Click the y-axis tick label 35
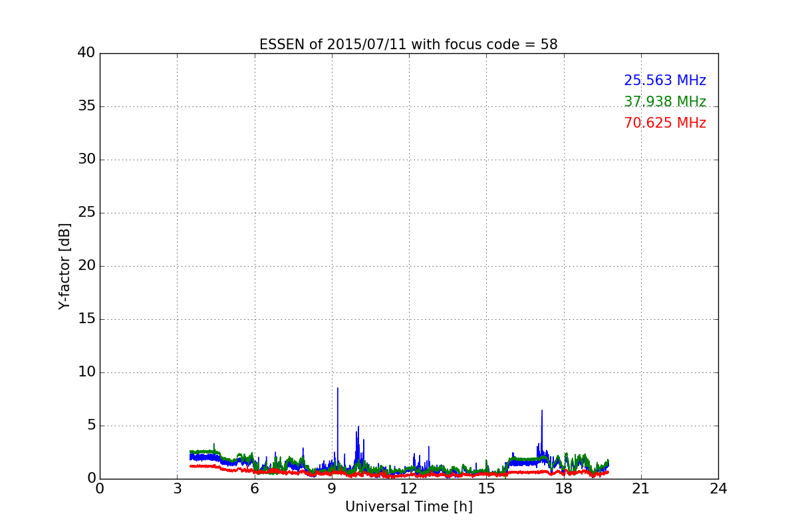The height and width of the screenshot is (532, 798). click(86, 106)
